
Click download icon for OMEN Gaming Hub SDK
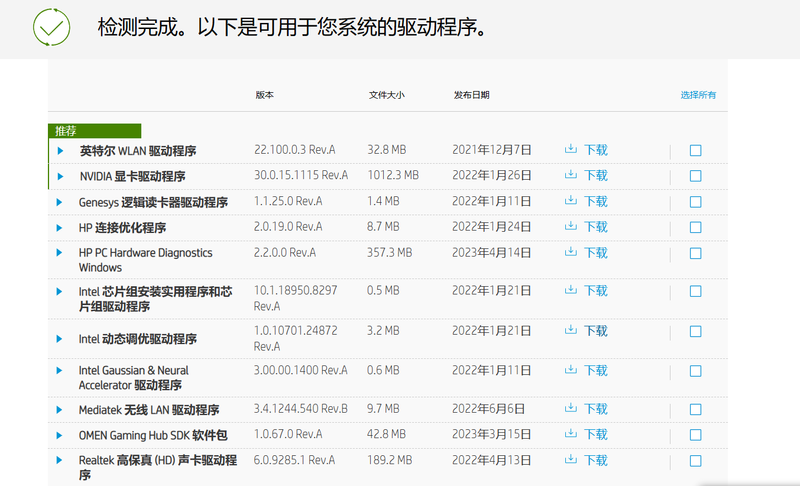pyautogui.click(x=571, y=434)
